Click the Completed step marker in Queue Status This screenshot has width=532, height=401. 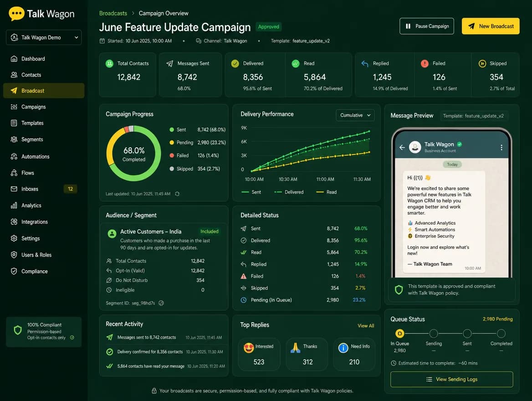click(501, 334)
